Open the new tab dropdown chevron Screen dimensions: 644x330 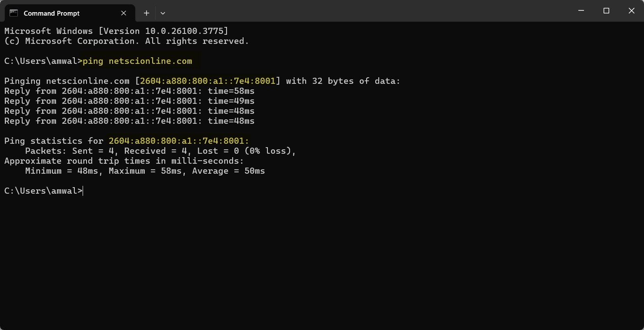pos(163,13)
